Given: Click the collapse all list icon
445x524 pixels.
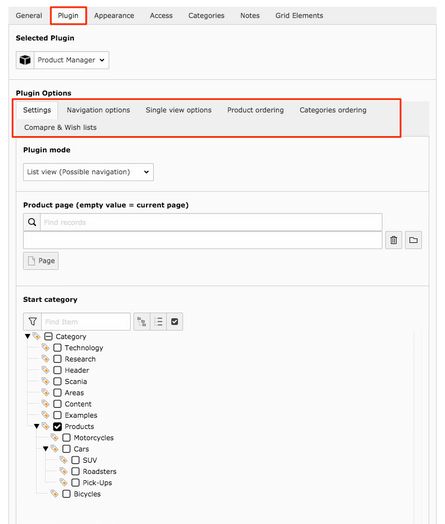Looking at the screenshot, I should coord(158,321).
